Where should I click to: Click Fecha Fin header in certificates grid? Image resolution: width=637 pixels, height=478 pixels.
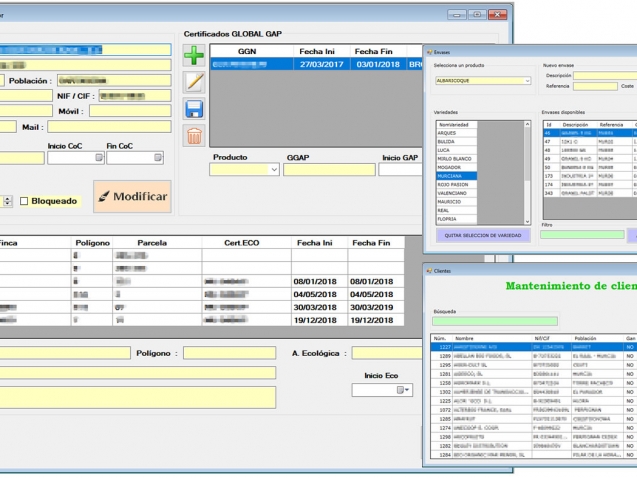(x=373, y=52)
